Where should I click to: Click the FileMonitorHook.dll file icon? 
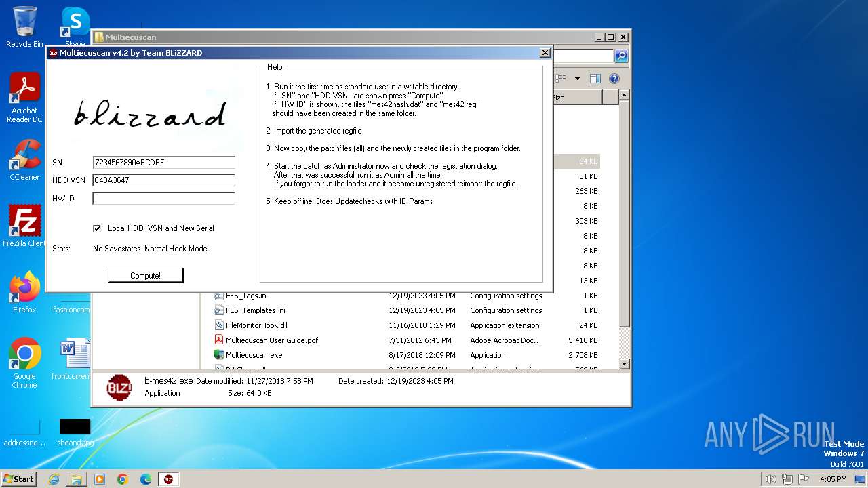tap(218, 325)
